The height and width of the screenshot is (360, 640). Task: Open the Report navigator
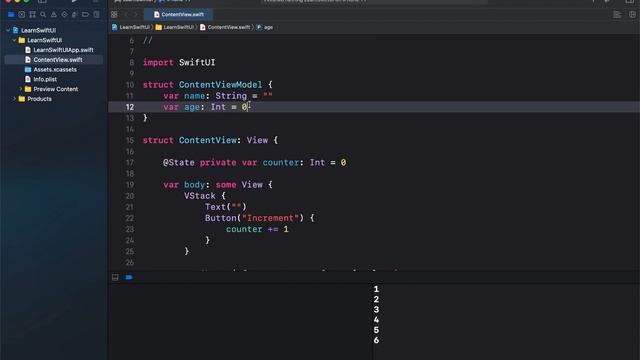click(96, 15)
